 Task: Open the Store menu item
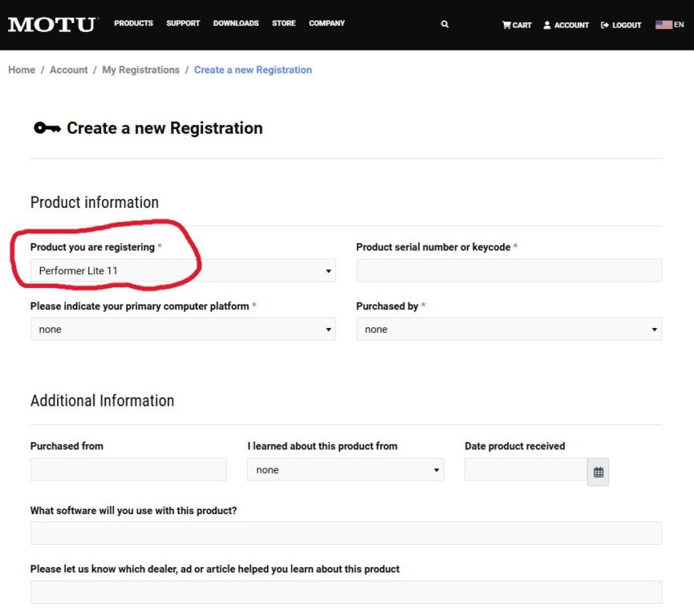coord(283,23)
